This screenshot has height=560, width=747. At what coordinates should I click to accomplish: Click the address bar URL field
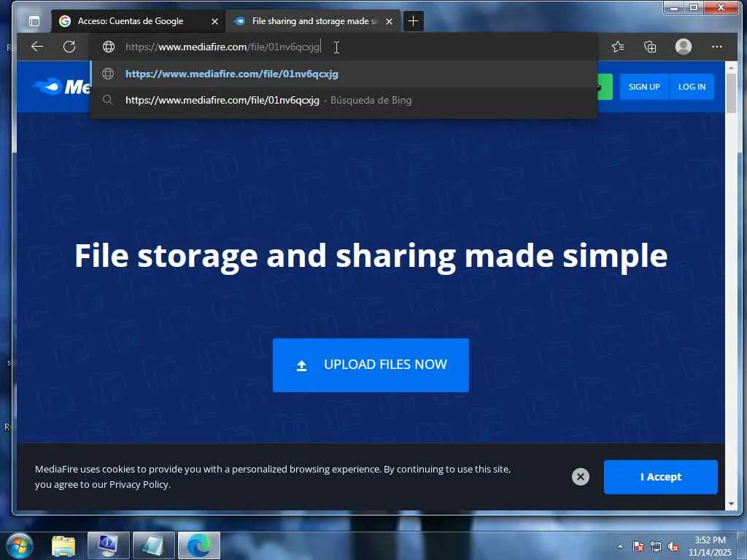[x=343, y=47]
